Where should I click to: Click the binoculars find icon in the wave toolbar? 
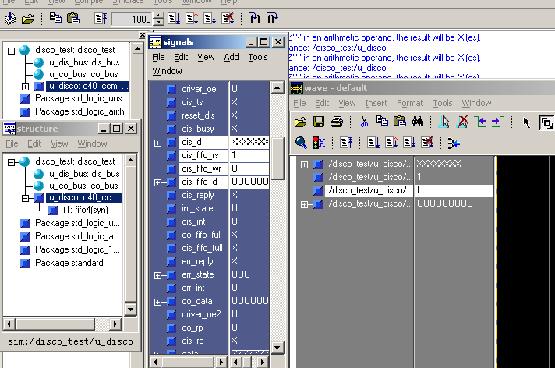(418, 122)
